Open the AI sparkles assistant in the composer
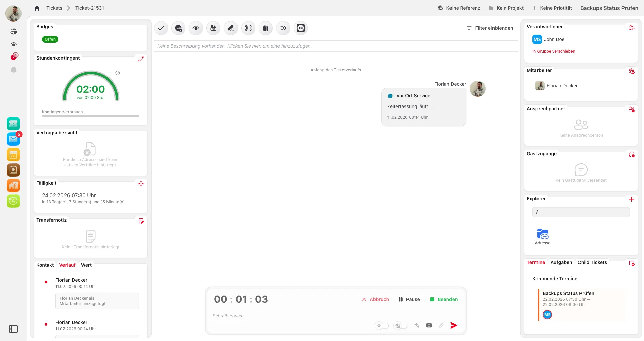 [417, 325]
